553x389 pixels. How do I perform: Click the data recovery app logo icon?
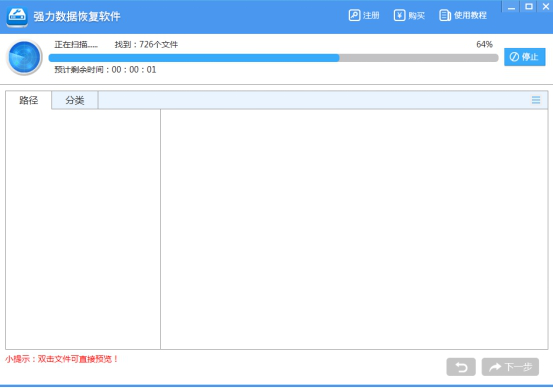(17, 17)
